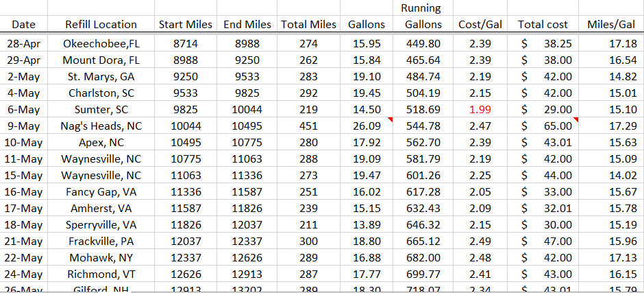Screen dimensions: 644x293
Task: Click the Refill Location header cell
Action: (x=101, y=24)
